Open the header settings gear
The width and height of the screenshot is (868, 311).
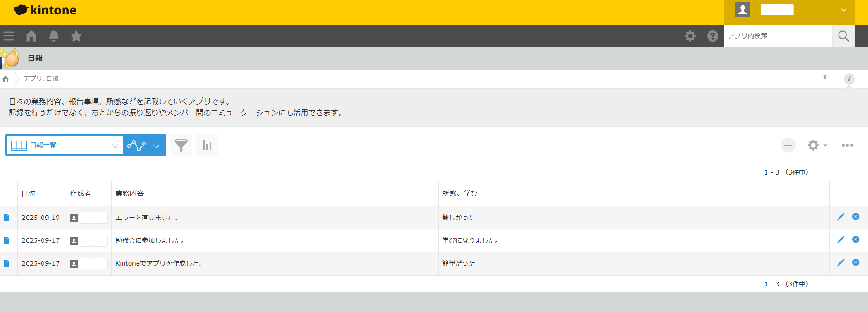click(x=690, y=36)
